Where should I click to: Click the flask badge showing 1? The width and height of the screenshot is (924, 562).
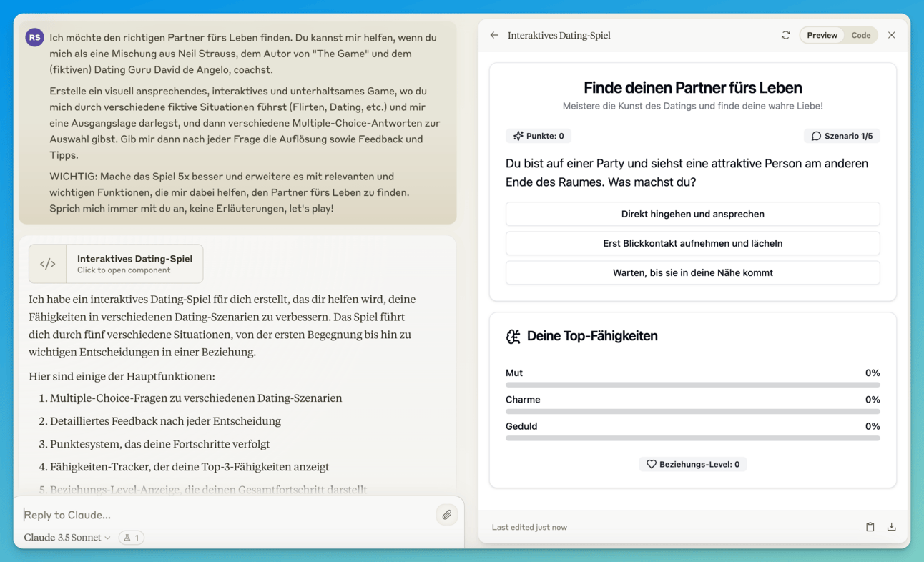(x=132, y=538)
